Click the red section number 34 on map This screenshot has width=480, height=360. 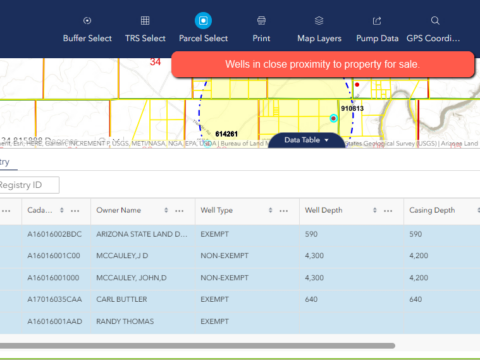(155, 62)
